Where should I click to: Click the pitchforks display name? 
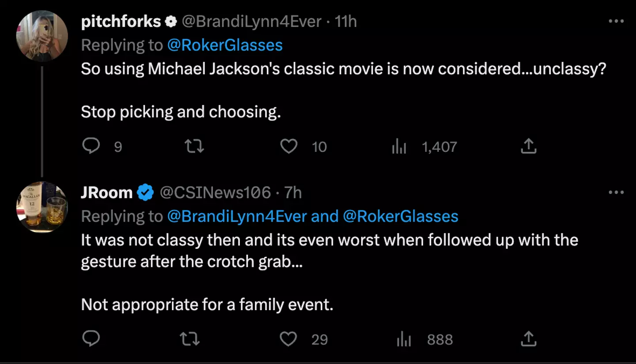[121, 22]
